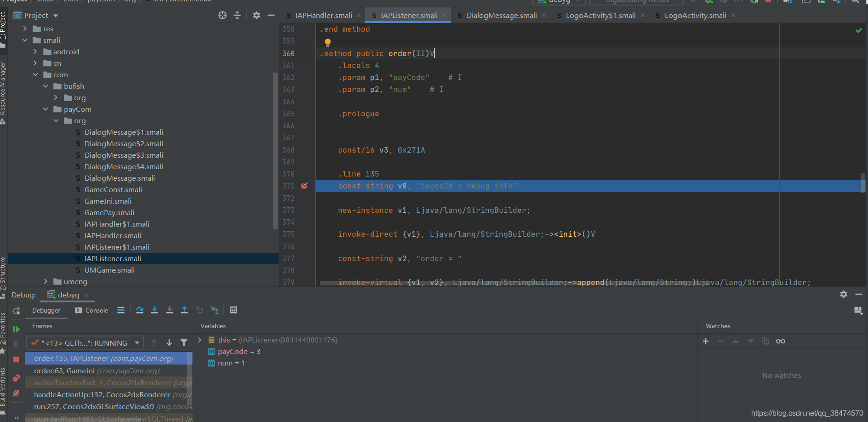Open Evaluate Expression calculator icon
The height and width of the screenshot is (422, 868).
tap(234, 310)
